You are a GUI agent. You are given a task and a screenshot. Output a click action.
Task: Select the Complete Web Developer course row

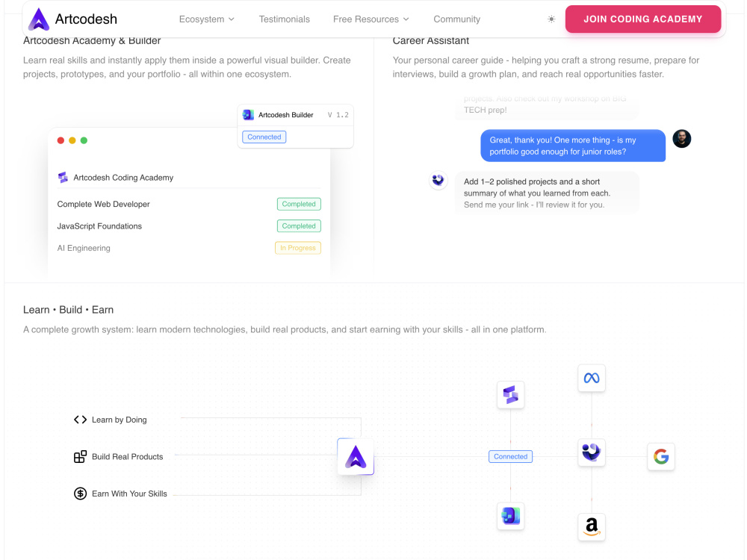click(189, 204)
